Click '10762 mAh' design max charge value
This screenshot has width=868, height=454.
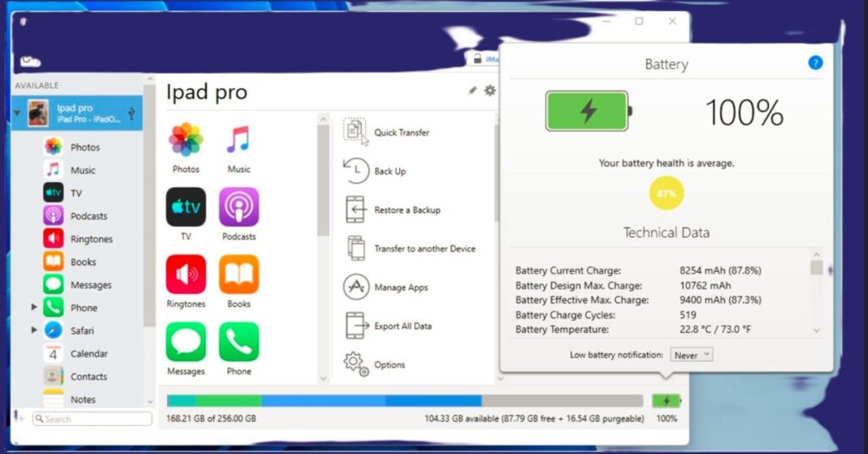point(705,285)
